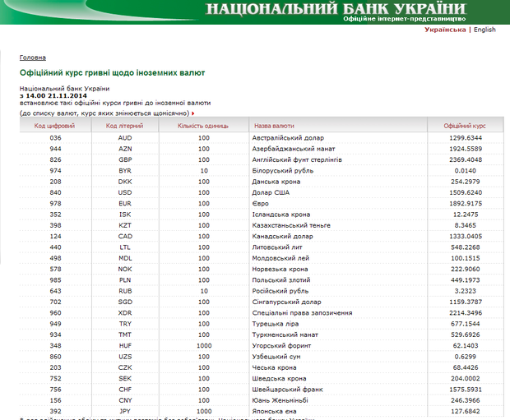The height and width of the screenshot is (420, 510).
Task: Select the Українська language link
Action: [445, 30]
